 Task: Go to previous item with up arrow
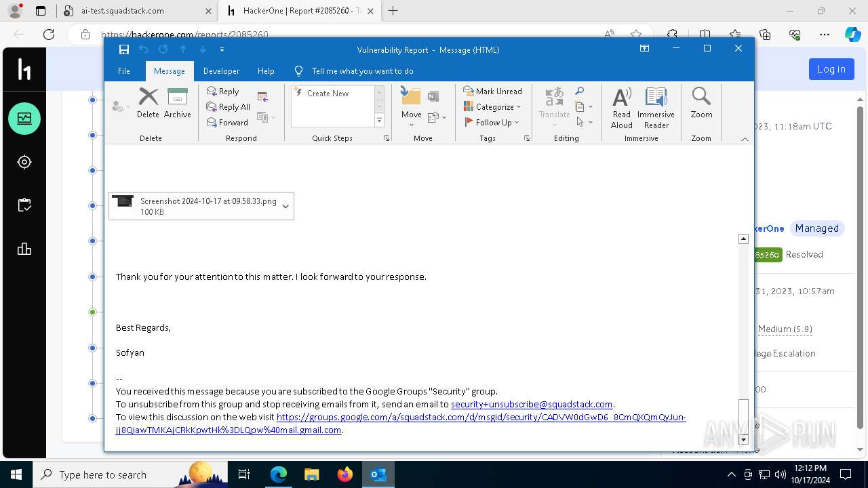click(x=183, y=49)
